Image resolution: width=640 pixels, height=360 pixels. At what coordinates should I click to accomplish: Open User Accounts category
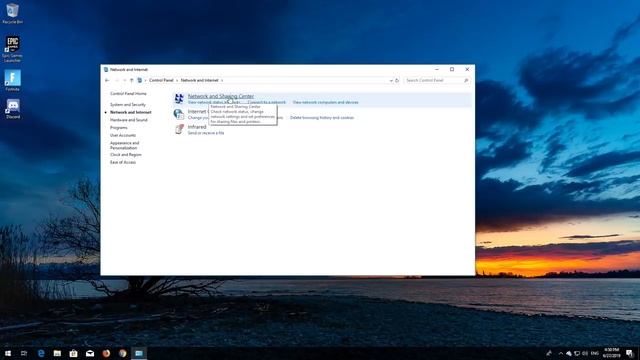[x=123, y=136]
